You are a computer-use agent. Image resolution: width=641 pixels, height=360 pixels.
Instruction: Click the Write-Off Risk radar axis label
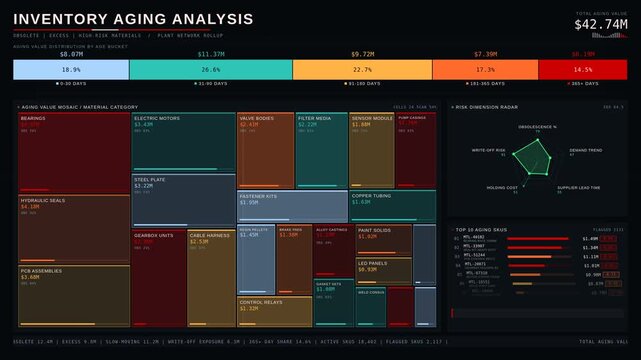[489, 150]
